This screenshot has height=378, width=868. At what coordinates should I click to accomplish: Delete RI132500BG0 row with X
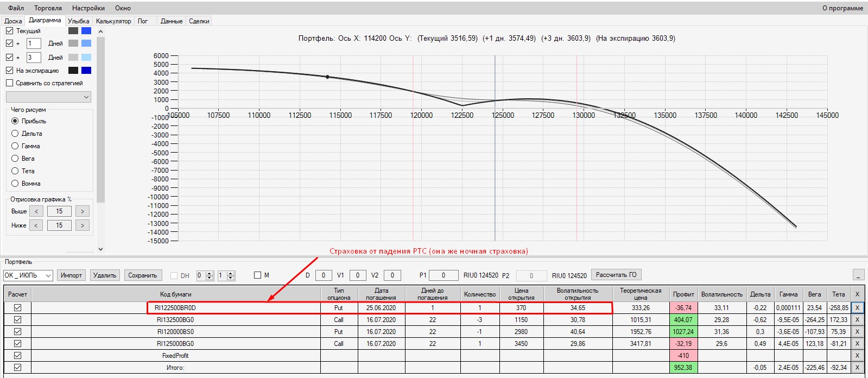(858, 320)
